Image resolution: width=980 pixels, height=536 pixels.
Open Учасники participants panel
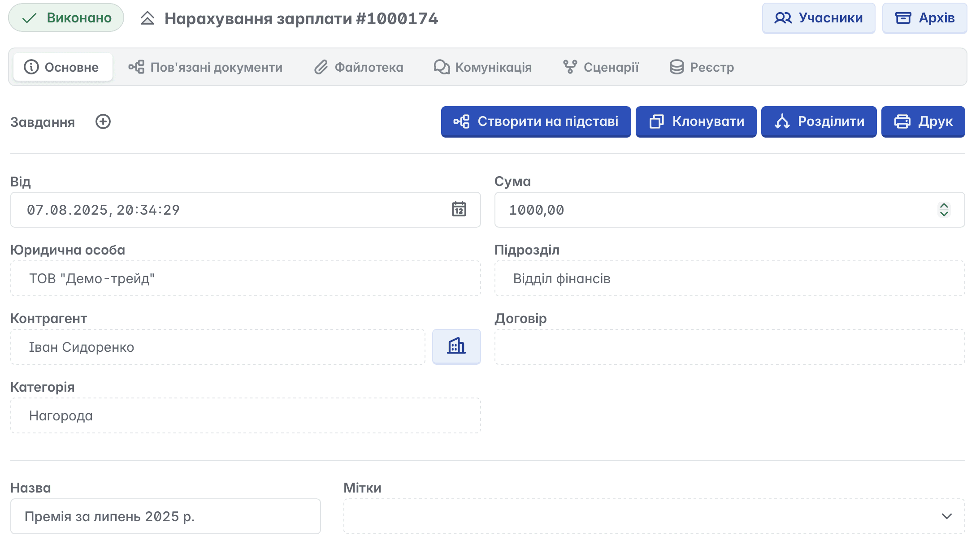818,18
